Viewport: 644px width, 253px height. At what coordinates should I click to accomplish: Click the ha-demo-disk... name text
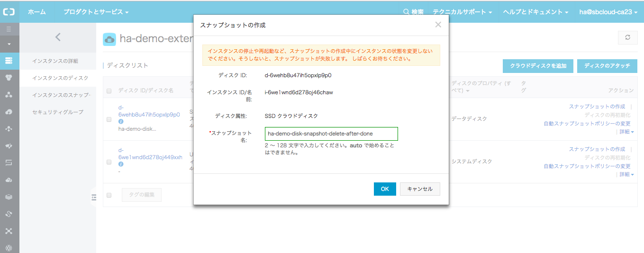pyautogui.click(x=137, y=129)
